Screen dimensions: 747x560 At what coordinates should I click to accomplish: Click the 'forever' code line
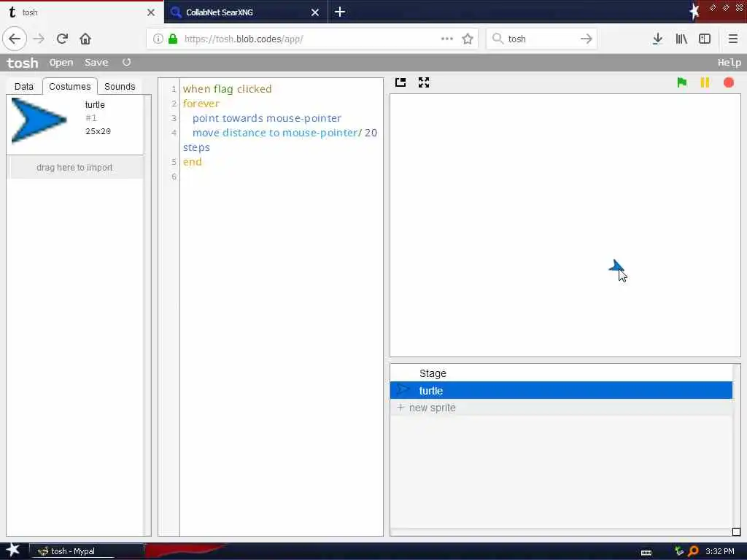click(x=201, y=104)
